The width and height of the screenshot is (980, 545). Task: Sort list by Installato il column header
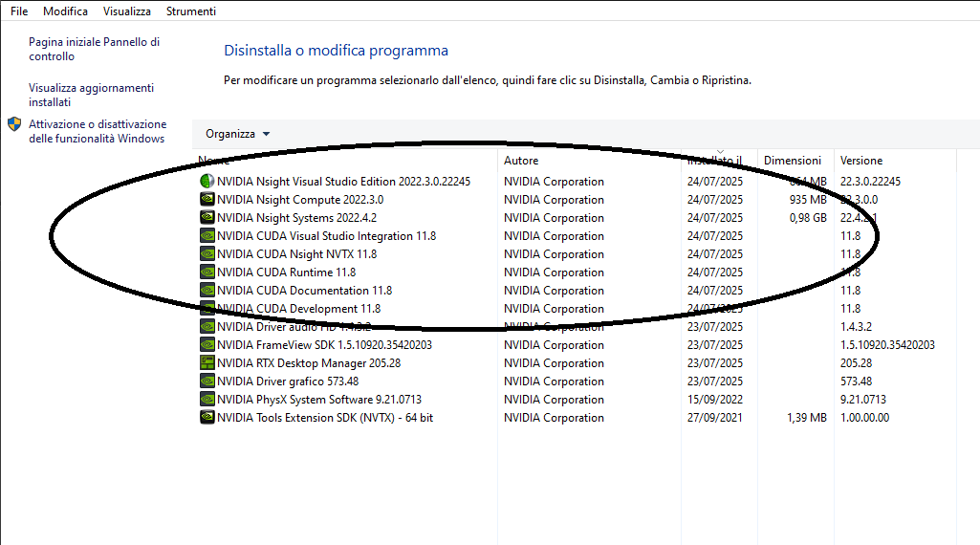(x=714, y=161)
